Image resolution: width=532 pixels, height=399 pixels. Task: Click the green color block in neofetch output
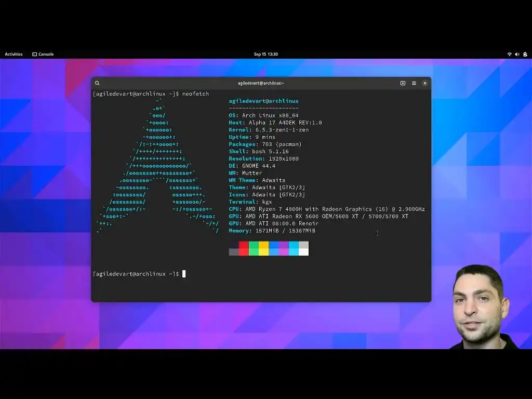pyautogui.click(x=254, y=248)
